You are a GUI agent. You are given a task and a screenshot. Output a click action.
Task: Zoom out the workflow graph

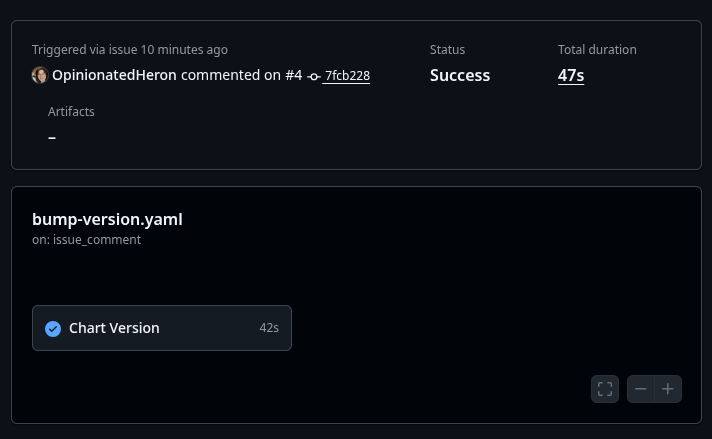(641, 389)
